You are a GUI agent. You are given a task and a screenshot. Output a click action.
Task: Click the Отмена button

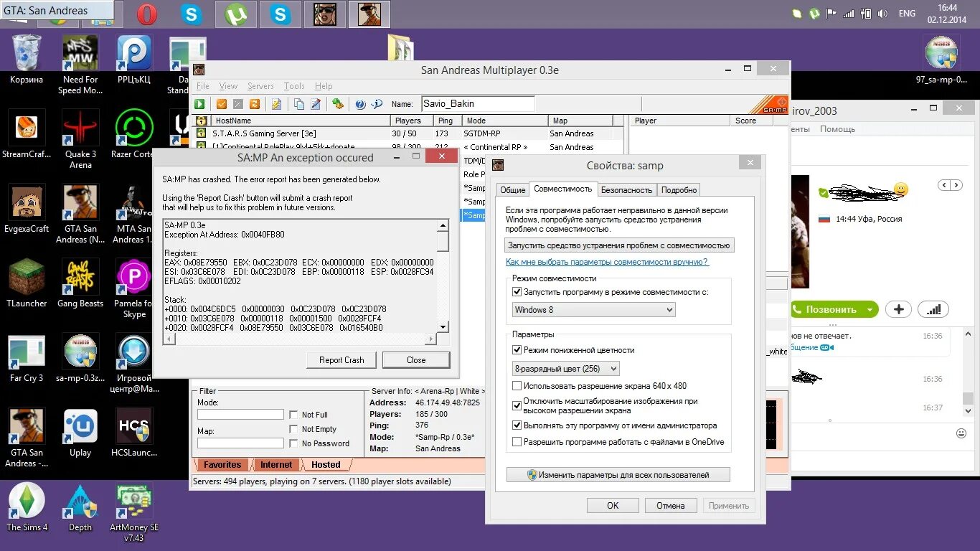[x=670, y=505]
